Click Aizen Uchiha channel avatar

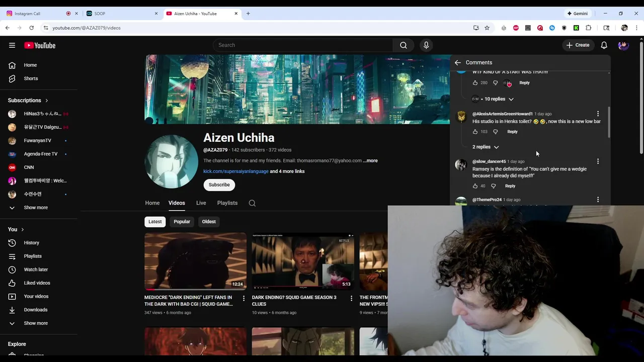[x=171, y=161]
